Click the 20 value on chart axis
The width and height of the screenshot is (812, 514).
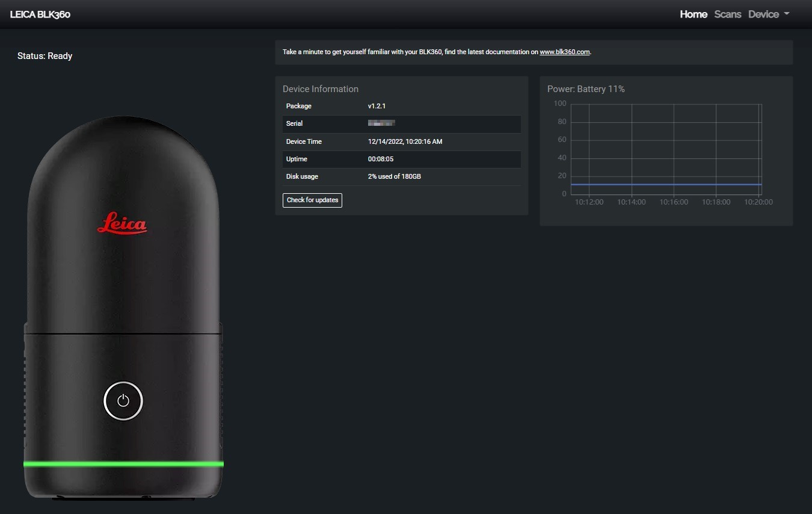(562, 176)
